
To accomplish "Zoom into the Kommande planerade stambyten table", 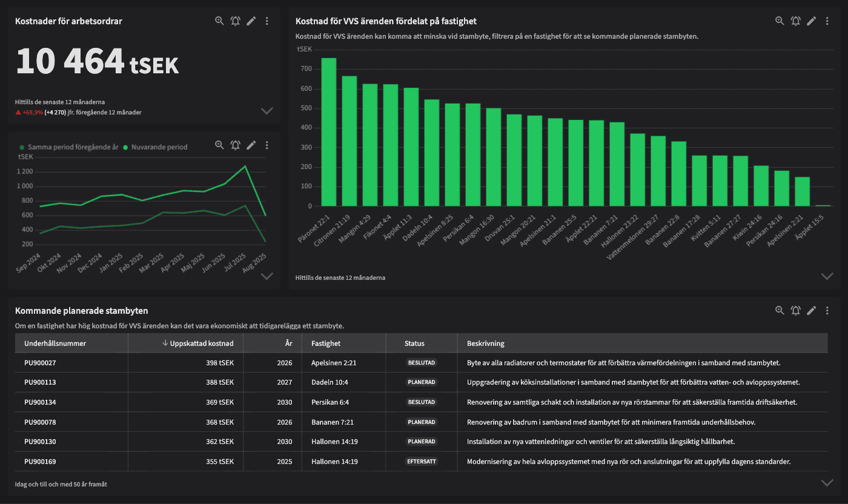I will [x=780, y=310].
